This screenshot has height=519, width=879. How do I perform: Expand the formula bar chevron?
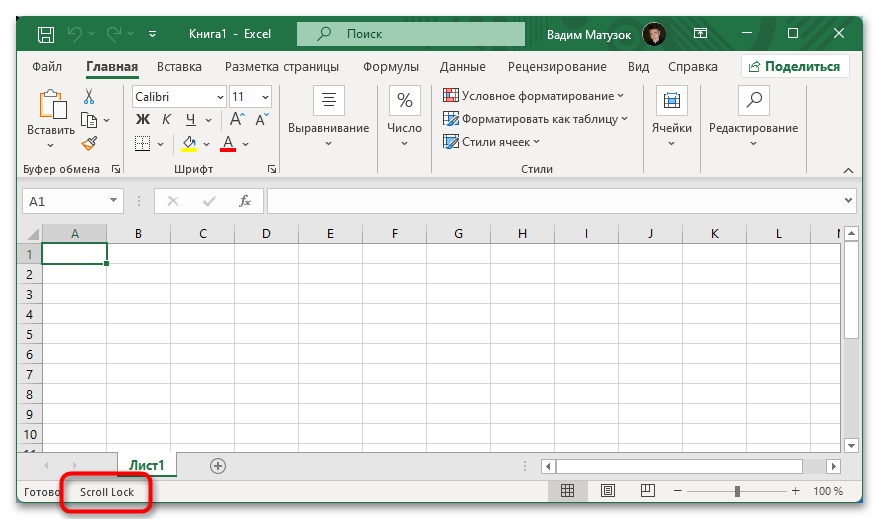pos(848,200)
